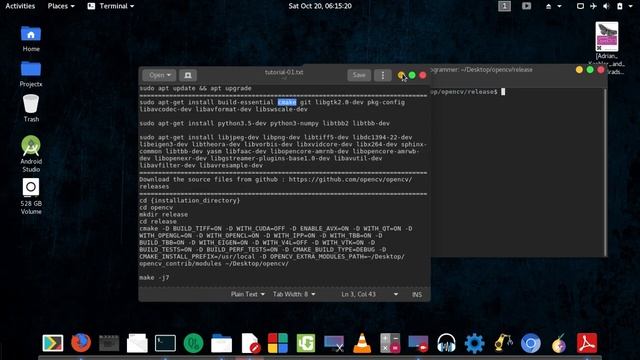
Task: Click the 'sudo apt update && apt upgrade' line
Action: pos(196,88)
